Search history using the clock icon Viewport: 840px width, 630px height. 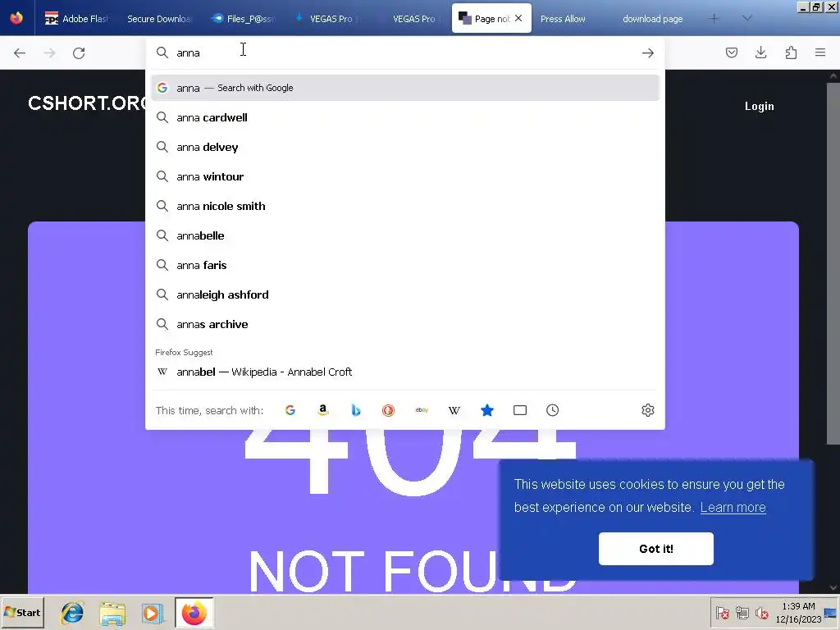(552, 410)
